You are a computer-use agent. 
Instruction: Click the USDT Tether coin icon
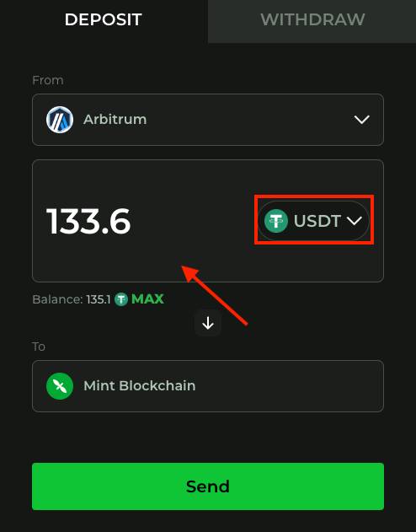[x=276, y=221]
